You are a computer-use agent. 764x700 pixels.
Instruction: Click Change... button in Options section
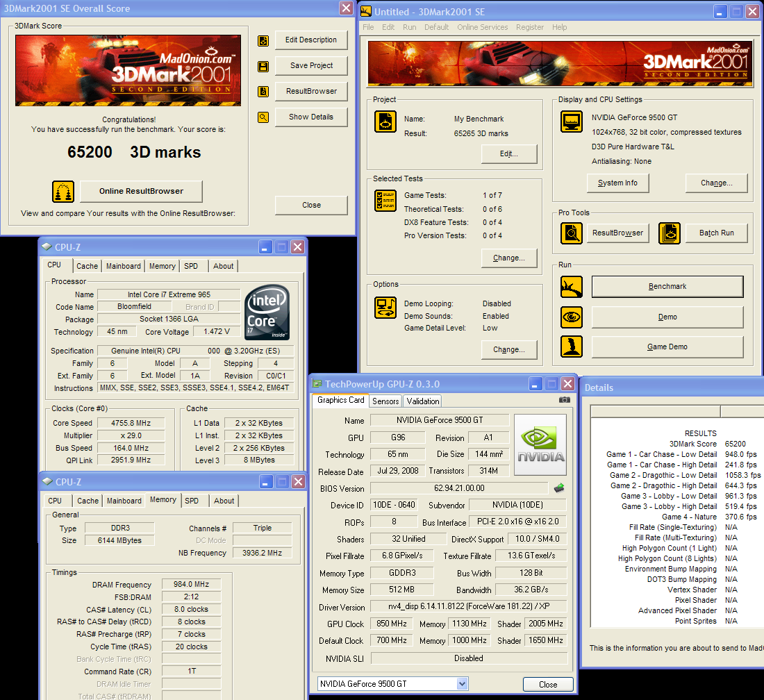click(509, 350)
